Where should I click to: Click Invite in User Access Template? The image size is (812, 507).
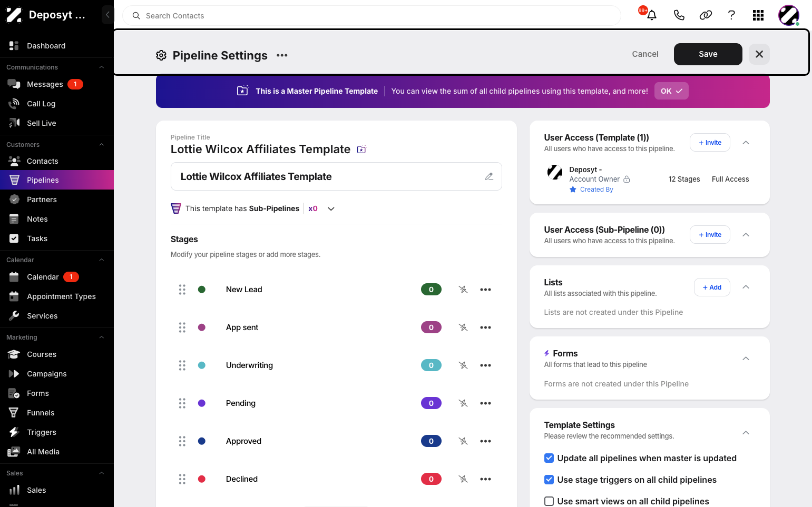tap(710, 143)
